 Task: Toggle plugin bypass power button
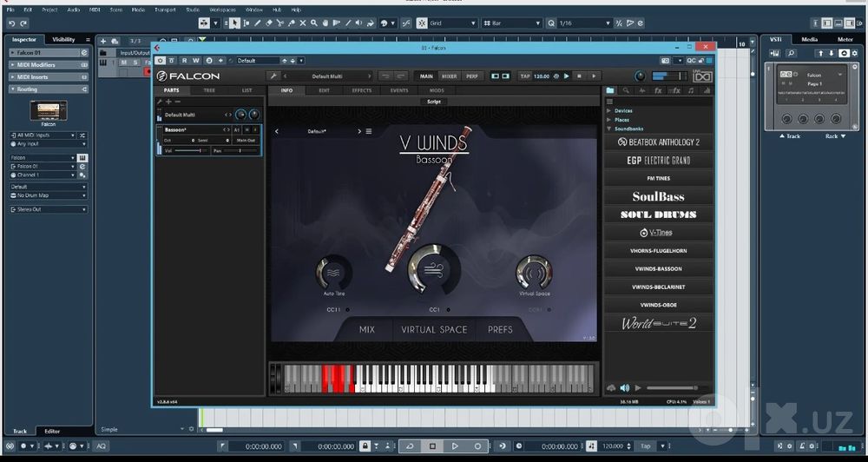point(161,61)
